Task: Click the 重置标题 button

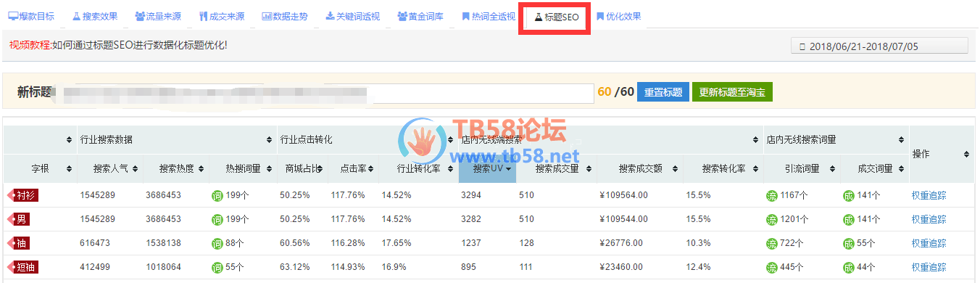Action: click(x=663, y=92)
